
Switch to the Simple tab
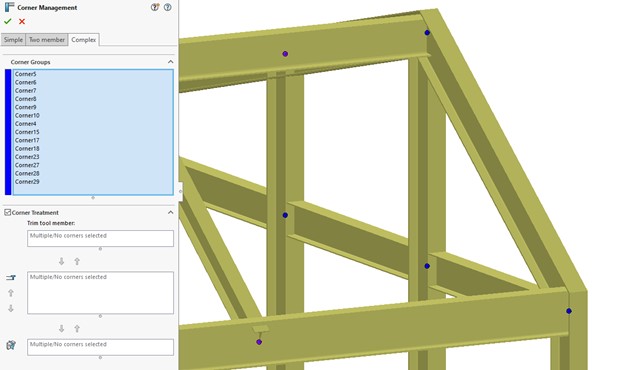[13, 40]
